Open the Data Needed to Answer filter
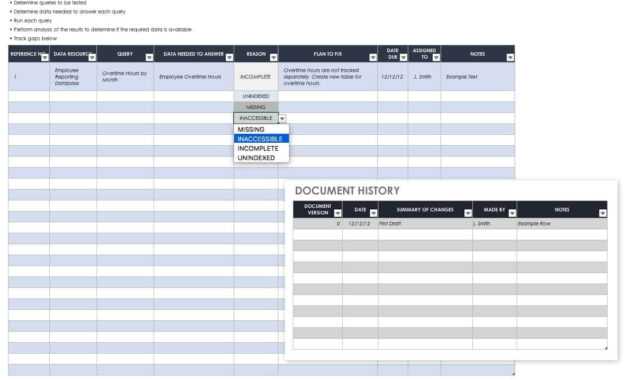Screen dimensions: 630x380 pyautogui.click(x=229, y=58)
